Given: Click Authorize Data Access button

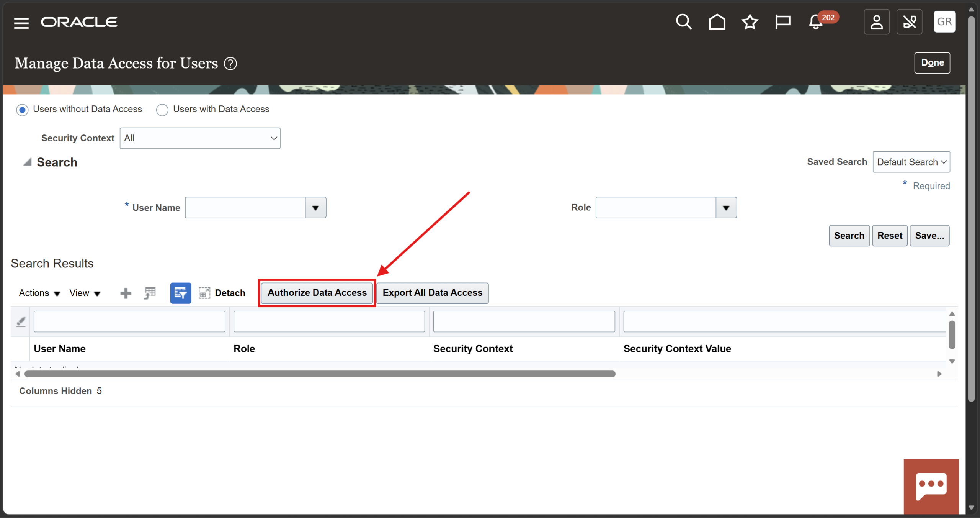Looking at the screenshot, I should 317,293.
